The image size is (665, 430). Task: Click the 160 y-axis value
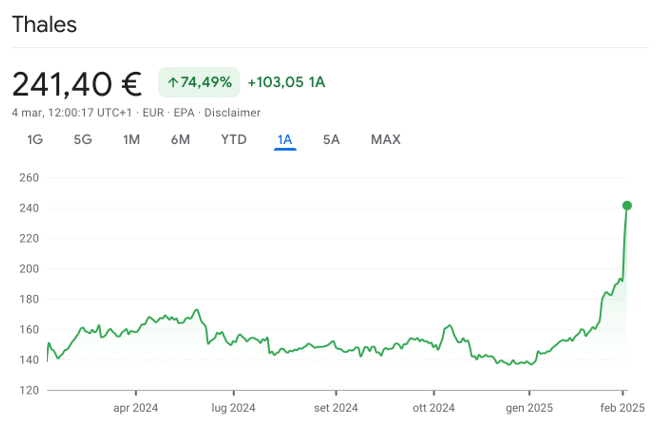click(x=29, y=329)
